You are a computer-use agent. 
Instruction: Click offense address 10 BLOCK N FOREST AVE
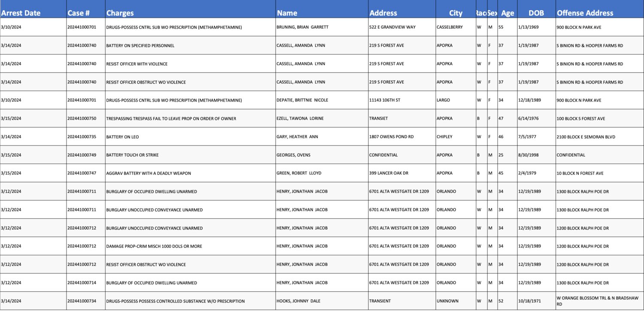580,173
